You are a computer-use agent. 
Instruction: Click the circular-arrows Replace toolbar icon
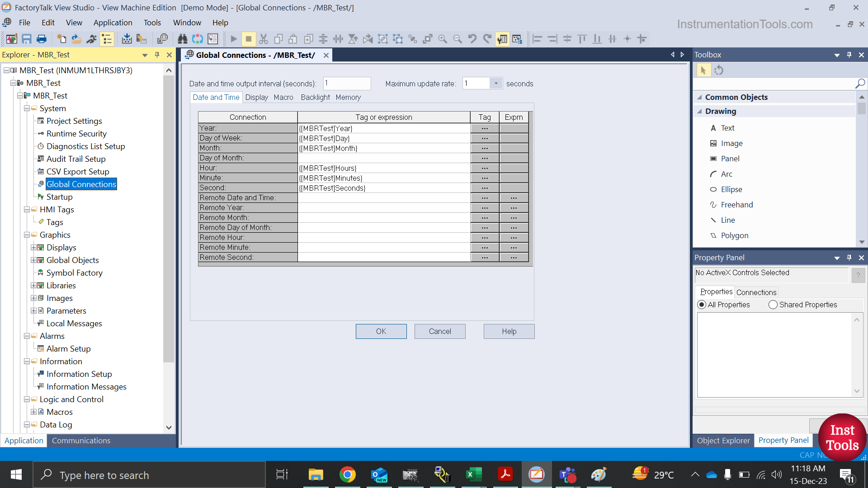(198, 39)
